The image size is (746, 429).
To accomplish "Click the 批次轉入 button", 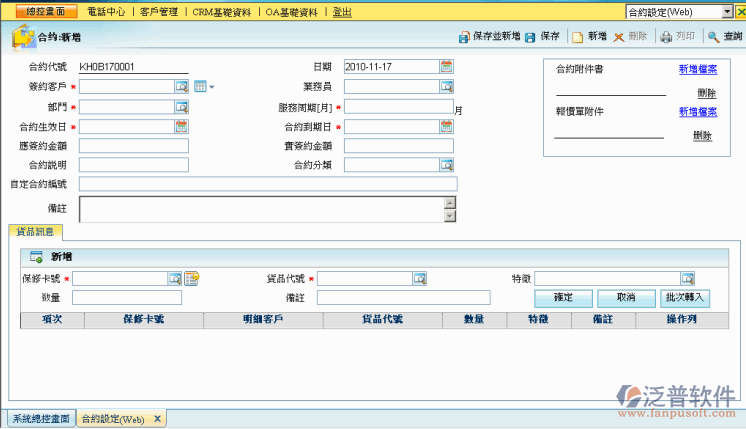I will 684,298.
